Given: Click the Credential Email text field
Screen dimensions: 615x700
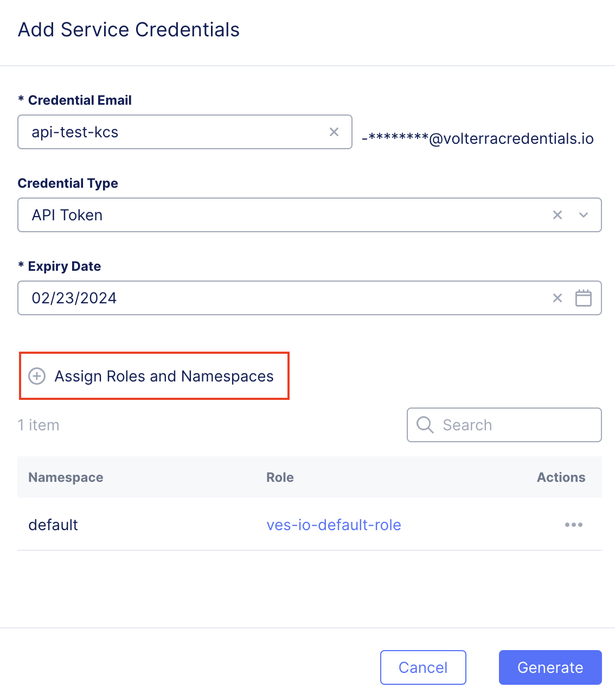Looking at the screenshot, I should (x=163, y=132).
